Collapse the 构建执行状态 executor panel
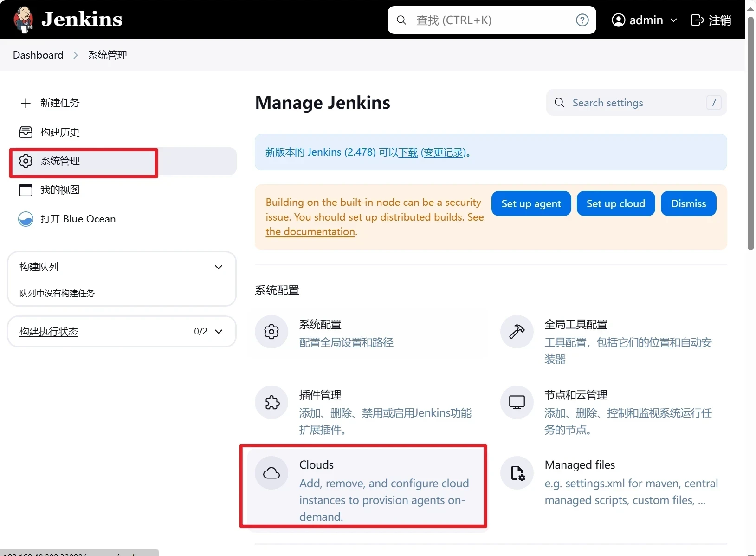756x556 pixels. click(219, 331)
